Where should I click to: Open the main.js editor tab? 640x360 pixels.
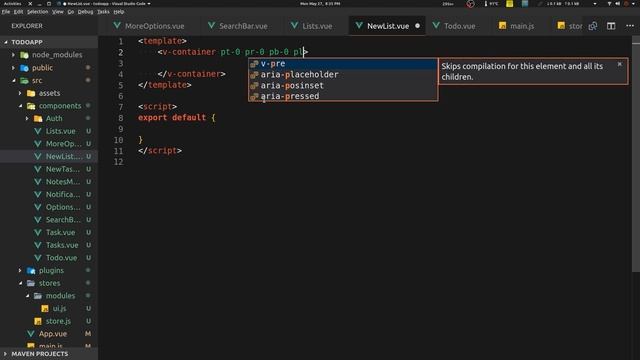tap(516, 26)
